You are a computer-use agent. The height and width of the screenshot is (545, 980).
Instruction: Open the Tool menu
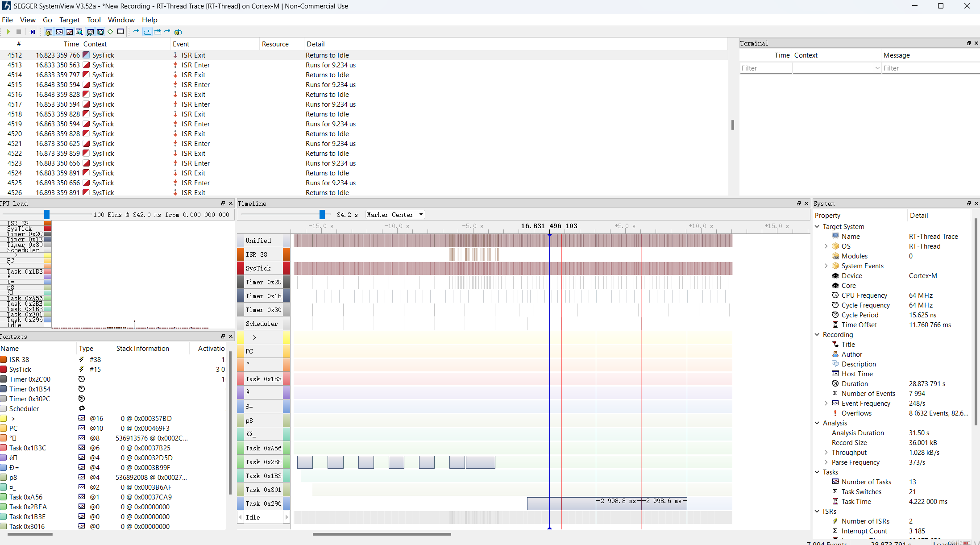click(x=94, y=20)
